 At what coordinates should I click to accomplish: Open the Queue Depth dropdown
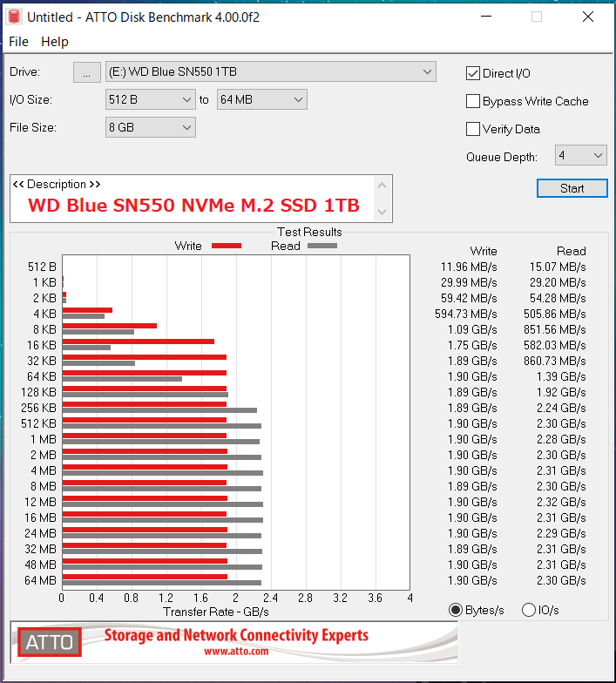coord(580,155)
